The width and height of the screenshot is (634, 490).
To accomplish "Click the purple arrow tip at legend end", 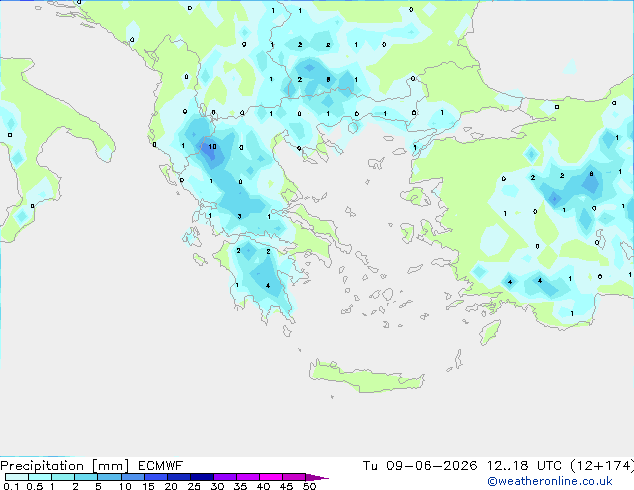I will click(x=317, y=477).
